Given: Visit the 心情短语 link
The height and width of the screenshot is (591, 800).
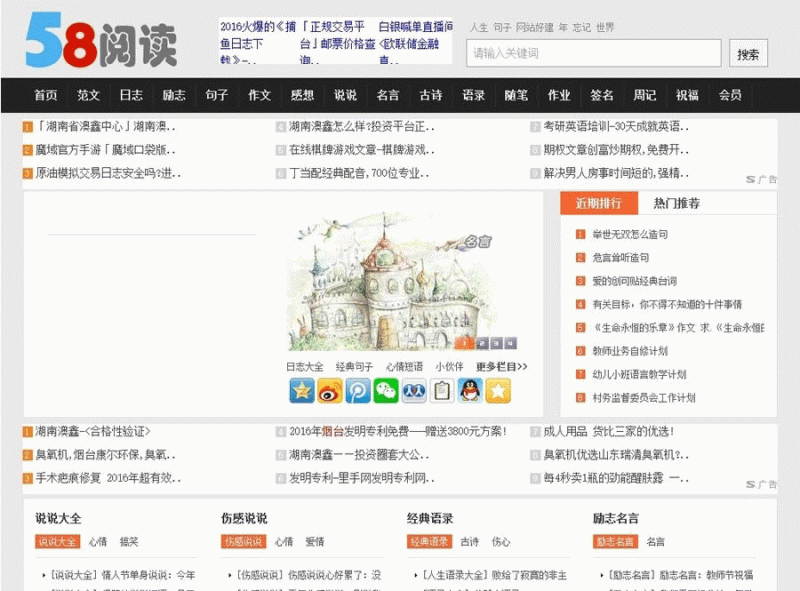Looking at the screenshot, I should pos(404,366).
